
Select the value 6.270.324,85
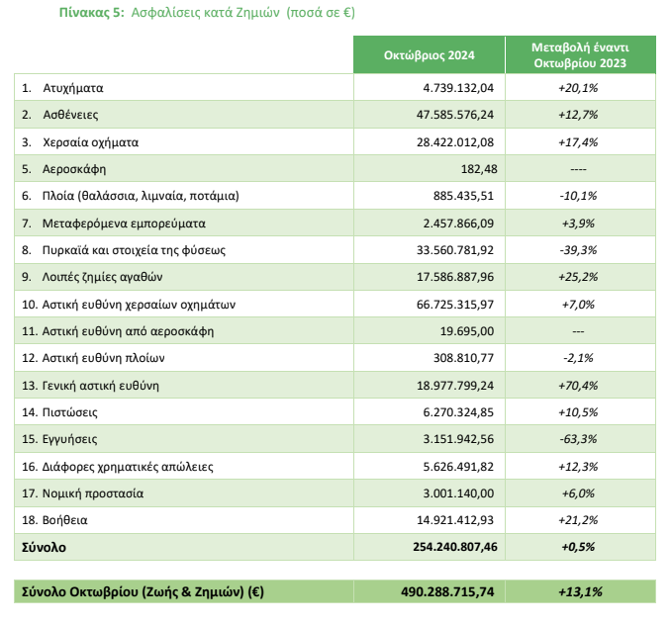(458, 412)
